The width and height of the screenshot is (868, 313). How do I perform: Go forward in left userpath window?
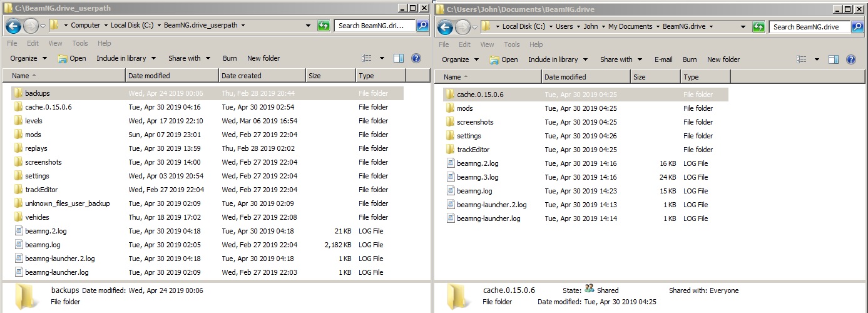(x=31, y=26)
